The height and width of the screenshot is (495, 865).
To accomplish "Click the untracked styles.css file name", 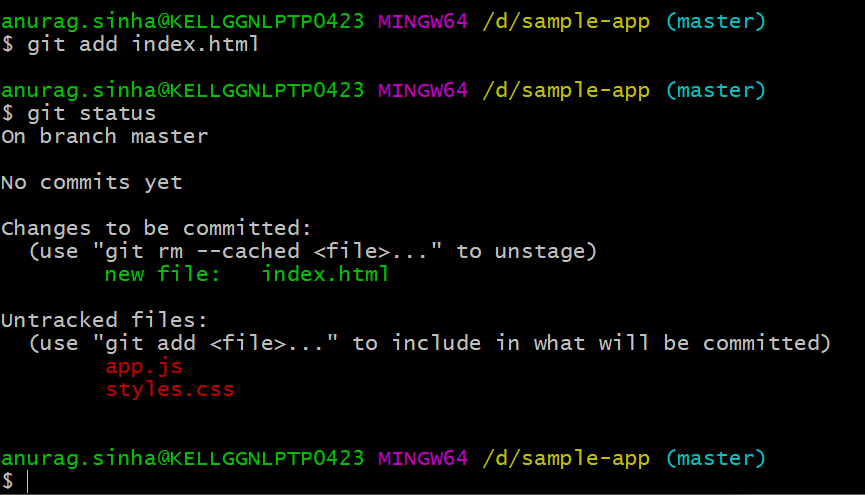I will [170, 389].
